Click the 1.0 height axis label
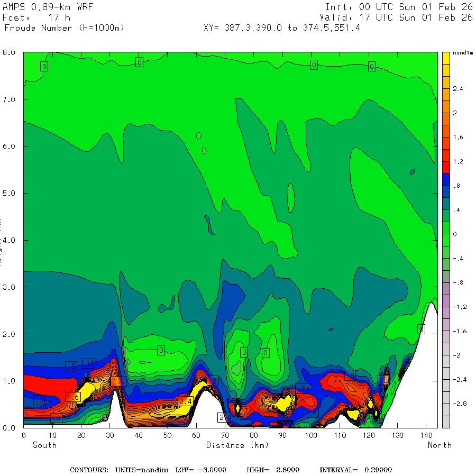Viewport: 476px width, 476px height. coord(9,381)
